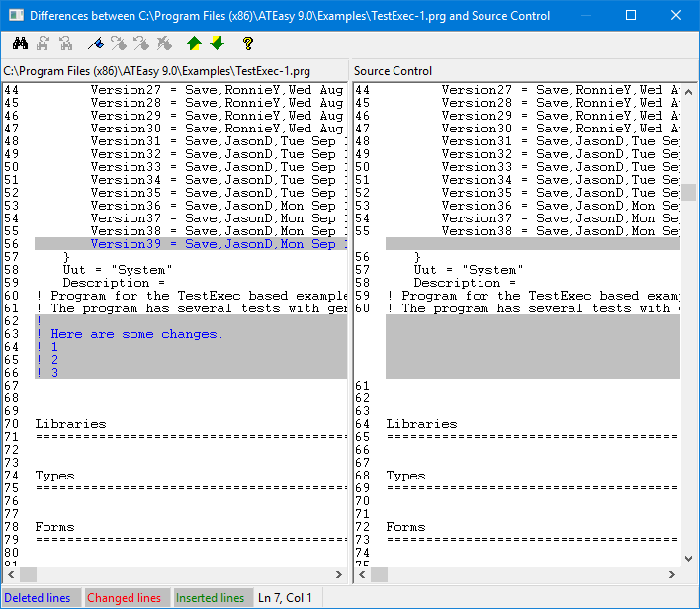The width and height of the screenshot is (700, 609).
Task: Click the greyed Clear All Bookmarks icon
Action: coord(164,43)
